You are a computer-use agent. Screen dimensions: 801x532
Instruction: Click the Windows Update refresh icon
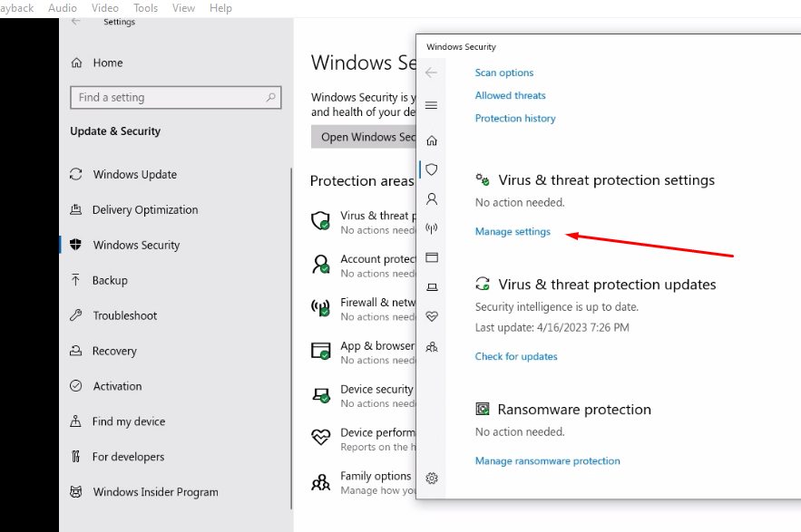(75, 174)
